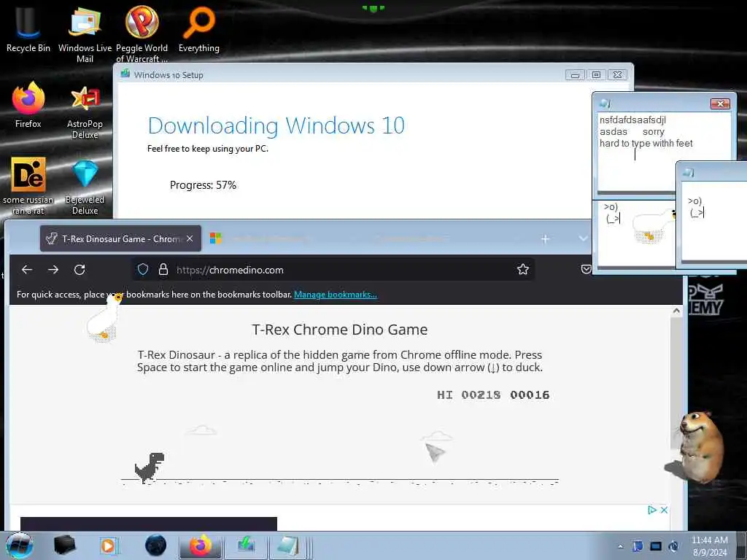Image resolution: width=747 pixels, height=560 pixels.
Task: Minimize the Windows 10 Setup window
Action: (x=575, y=75)
